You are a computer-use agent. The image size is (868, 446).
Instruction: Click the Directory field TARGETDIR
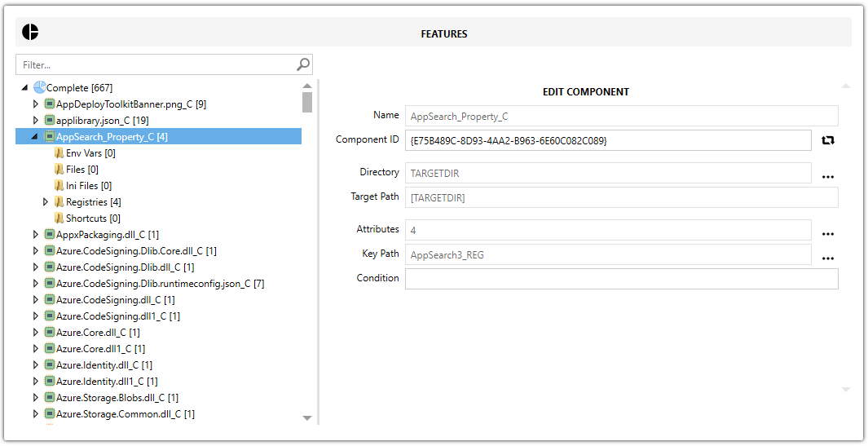[x=608, y=173]
